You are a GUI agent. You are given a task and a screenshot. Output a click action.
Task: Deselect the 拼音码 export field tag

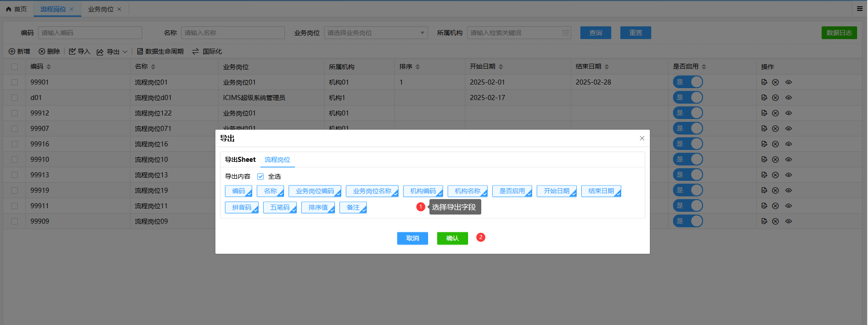(242, 207)
